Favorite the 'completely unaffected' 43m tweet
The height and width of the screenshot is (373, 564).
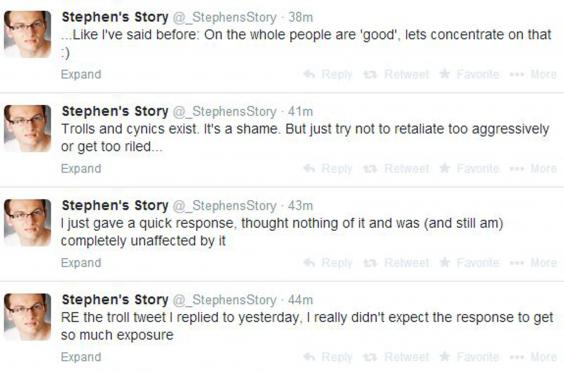click(x=469, y=263)
